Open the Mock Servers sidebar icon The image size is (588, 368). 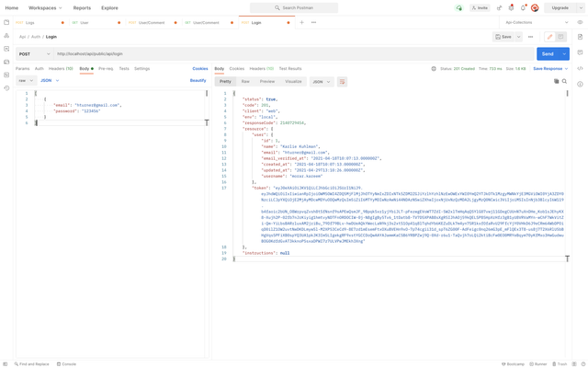click(x=6, y=62)
